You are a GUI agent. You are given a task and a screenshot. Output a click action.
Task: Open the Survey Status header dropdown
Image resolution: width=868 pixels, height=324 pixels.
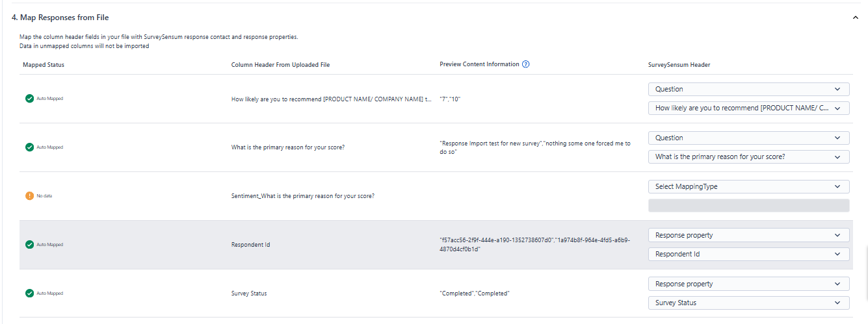(748, 303)
